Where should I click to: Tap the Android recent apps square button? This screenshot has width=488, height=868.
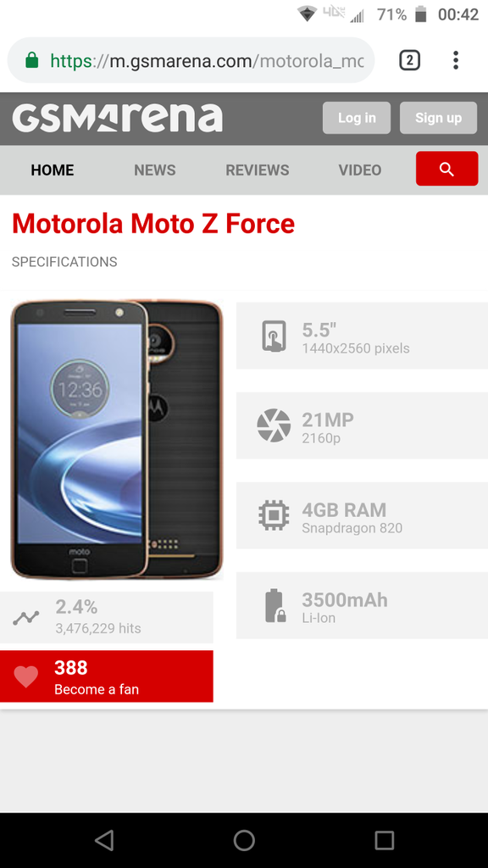tap(384, 840)
